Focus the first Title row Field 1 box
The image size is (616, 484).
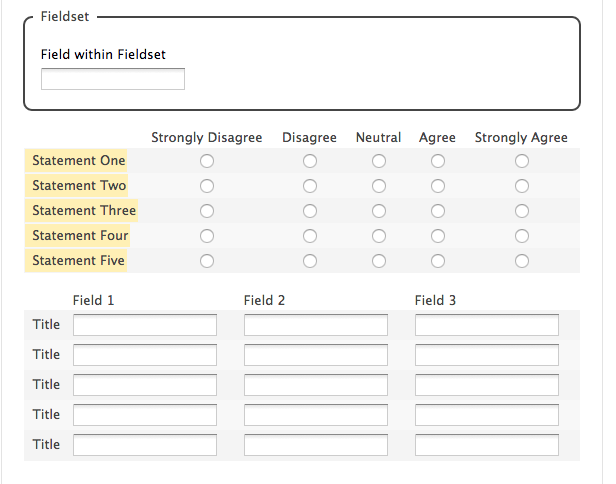click(145, 325)
